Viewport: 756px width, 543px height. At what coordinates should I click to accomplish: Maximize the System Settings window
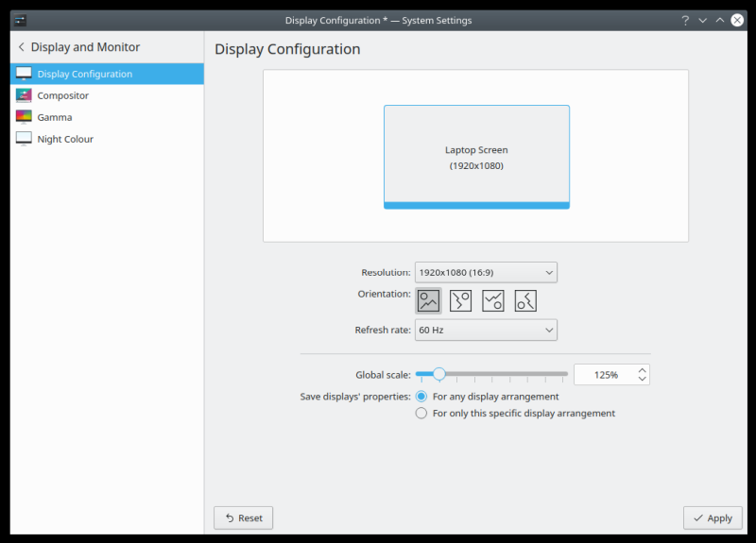720,20
